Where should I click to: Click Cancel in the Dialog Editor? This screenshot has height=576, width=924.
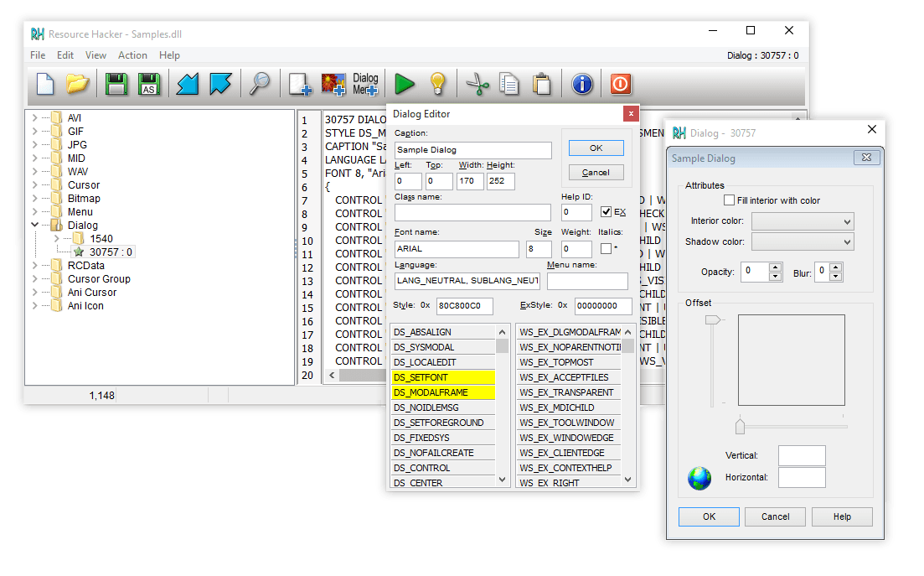click(596, 173)
